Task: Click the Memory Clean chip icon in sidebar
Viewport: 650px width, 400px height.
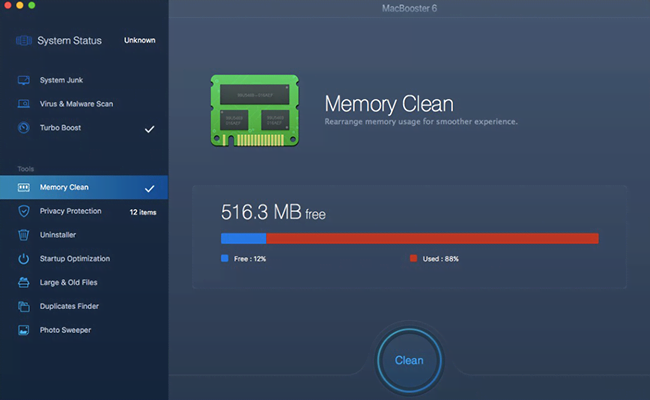Action: [x=24, y=187]
